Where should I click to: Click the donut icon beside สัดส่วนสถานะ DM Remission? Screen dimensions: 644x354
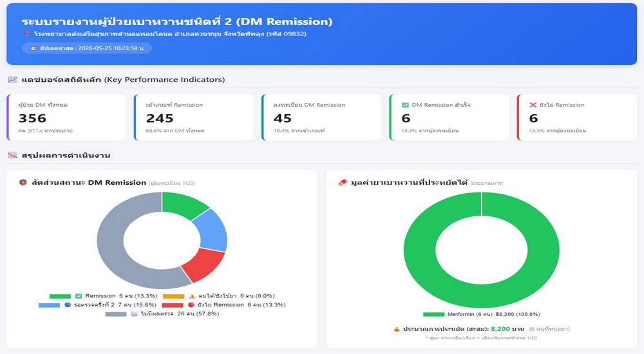23,182
